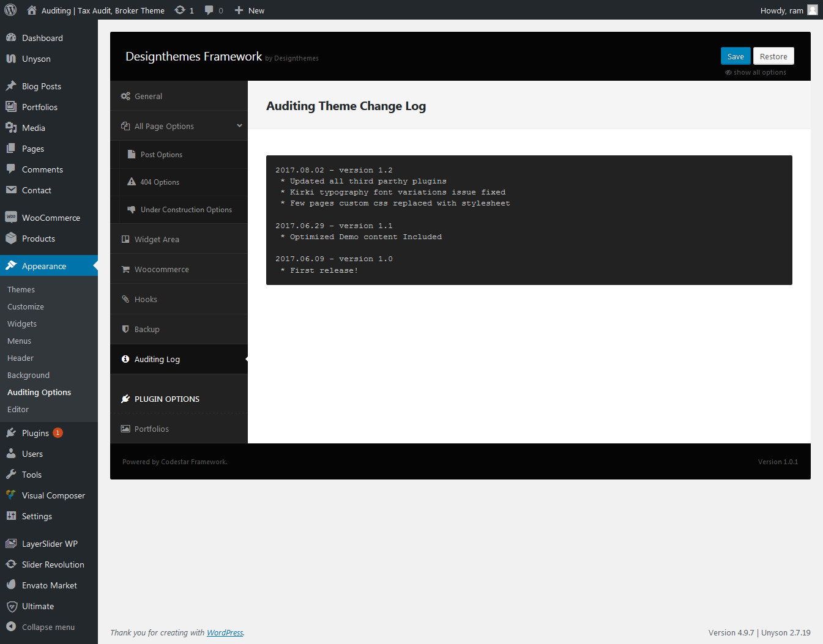
Task: Click the plus icon beside New
Action: pyautogui.click(x=239, y=10)
